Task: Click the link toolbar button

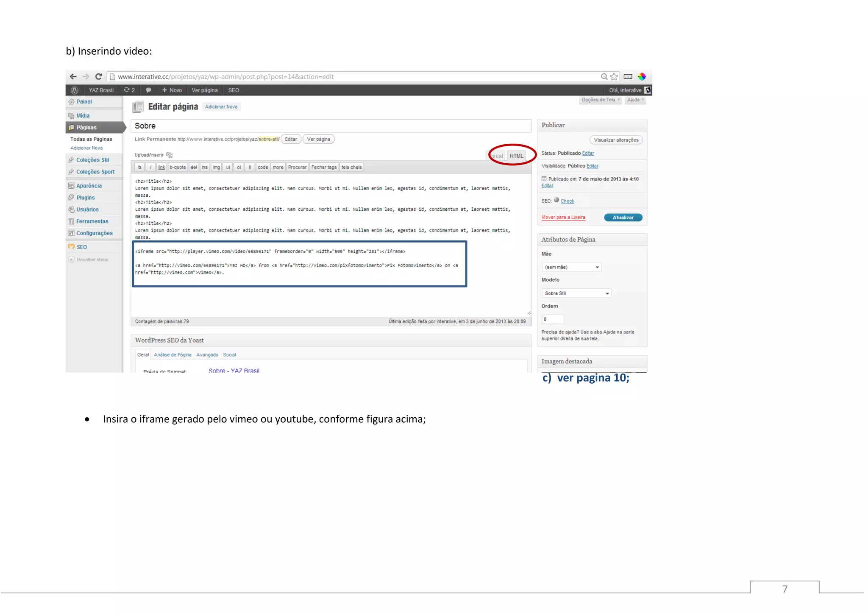Action: pos(161,167)
